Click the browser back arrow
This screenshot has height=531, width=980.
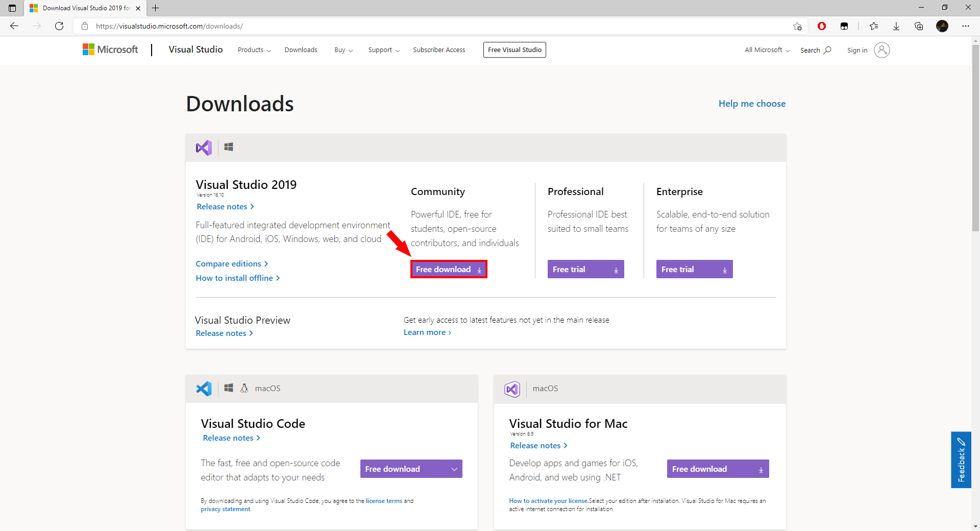pos(14,26)
